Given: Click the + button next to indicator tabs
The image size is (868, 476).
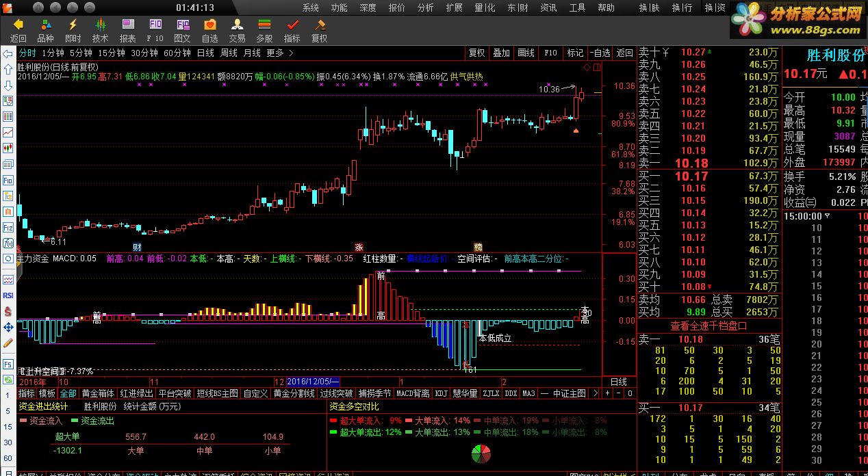Looking at the screenshot, I should [x=607, y=393].
